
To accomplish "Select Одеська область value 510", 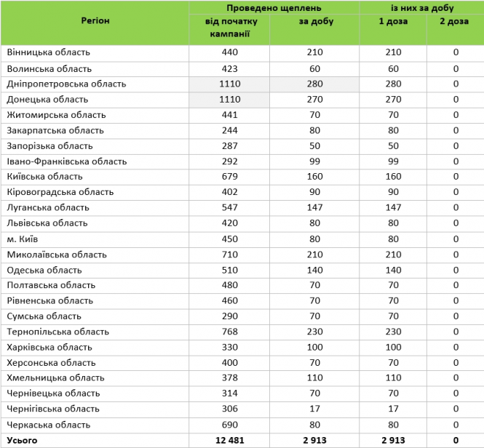I will 230,270.
